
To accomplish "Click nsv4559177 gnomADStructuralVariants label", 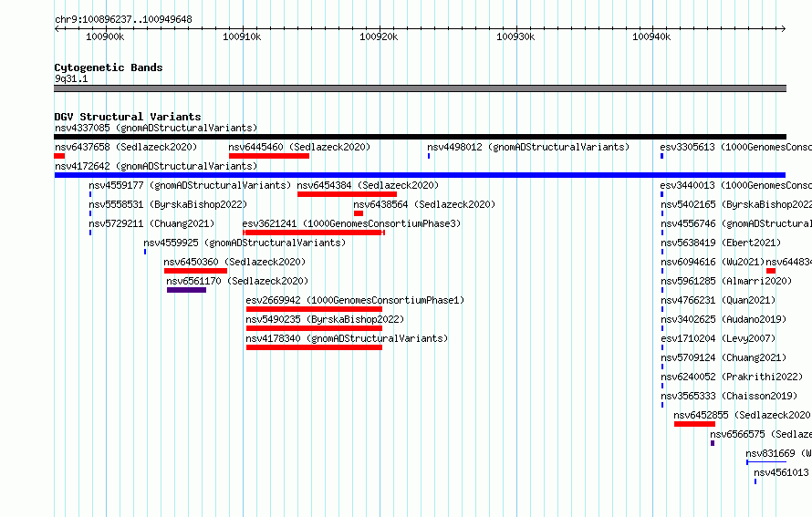I will pyautogui.click(x=190, y=185).
